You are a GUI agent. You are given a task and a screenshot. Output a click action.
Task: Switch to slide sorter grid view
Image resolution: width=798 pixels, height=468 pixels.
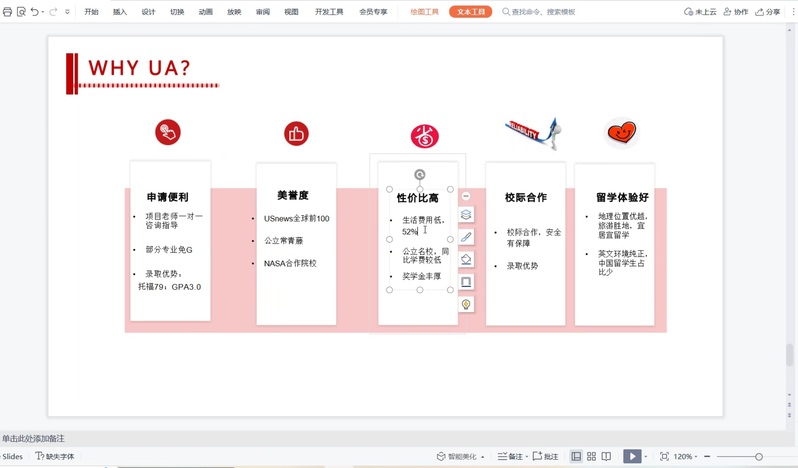[x=591, y=456]
